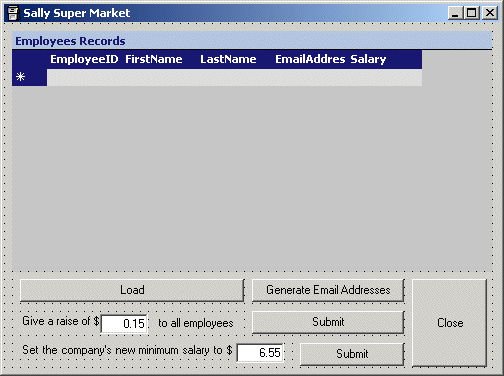Click the new row asterisk marker
The image size is (504, 376).
[x=21, y=77]
